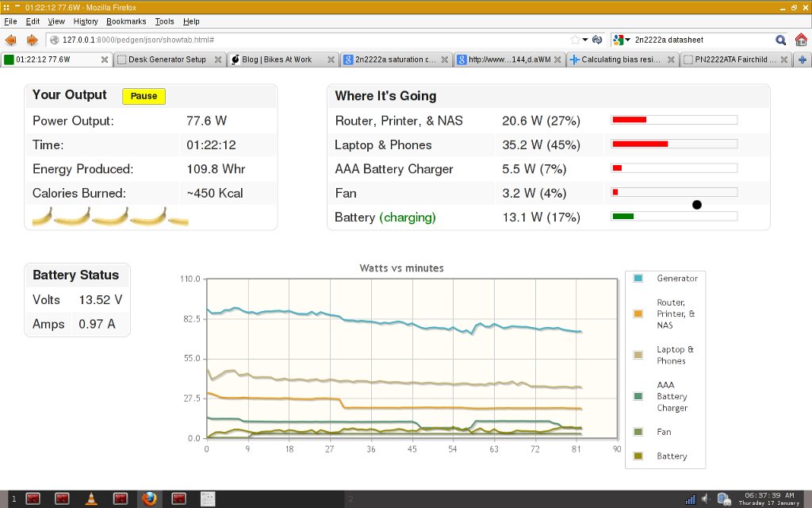The width and height of the screenshot is (812, 508).
Task: Bookmark this page with the star icon
Action: 575,40
